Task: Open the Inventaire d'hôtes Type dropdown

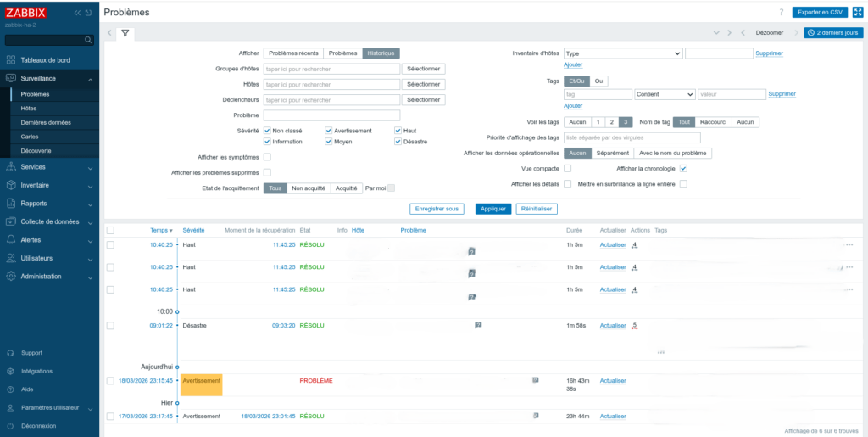Action: point(623,53)
